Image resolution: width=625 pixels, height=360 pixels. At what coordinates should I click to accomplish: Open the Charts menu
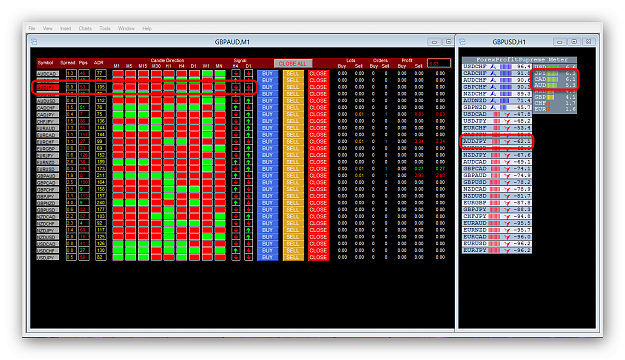click(85, 28)
